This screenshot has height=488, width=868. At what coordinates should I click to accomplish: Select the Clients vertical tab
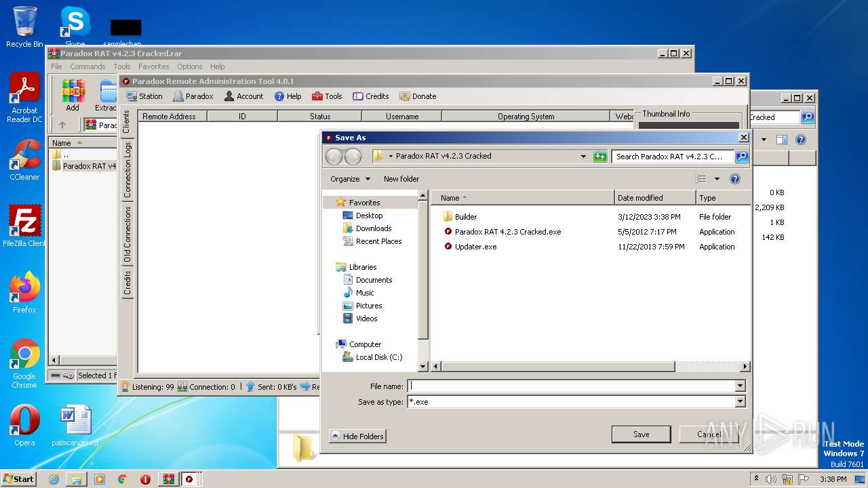pyautogui.click(x=126, y=122)
